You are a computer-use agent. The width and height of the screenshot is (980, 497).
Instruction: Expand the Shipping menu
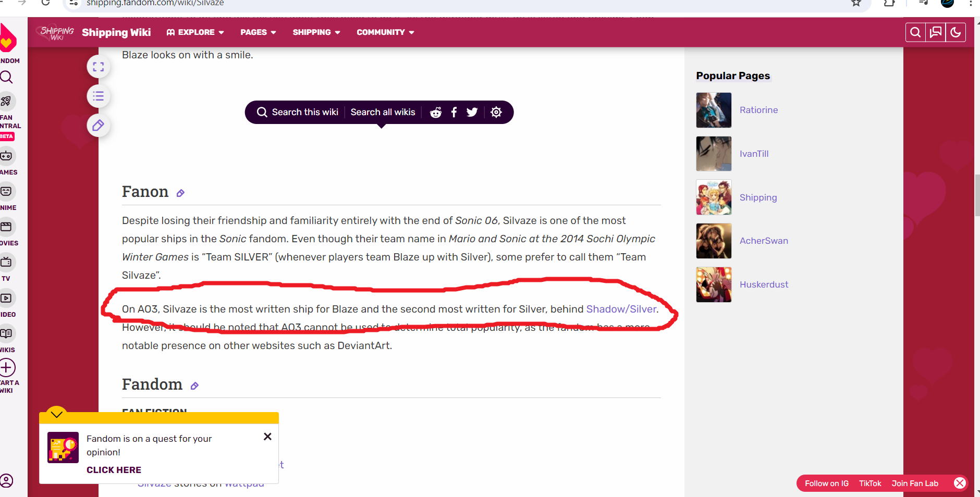pos(316,32)
